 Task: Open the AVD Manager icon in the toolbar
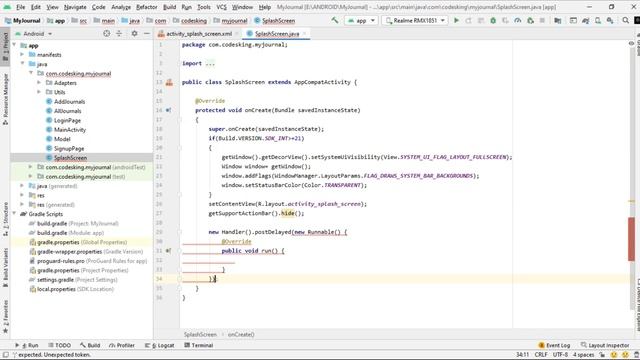[x=598, y=20]
